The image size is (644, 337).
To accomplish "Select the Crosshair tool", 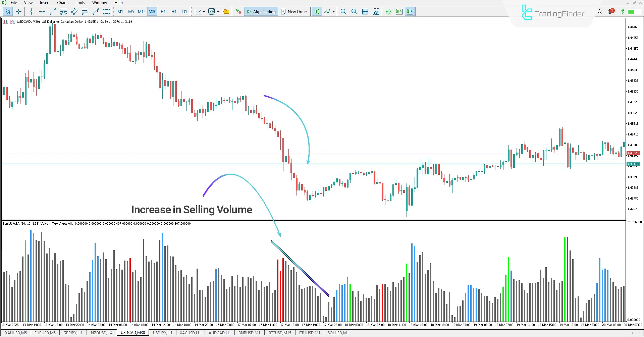I will click(19, 11).
